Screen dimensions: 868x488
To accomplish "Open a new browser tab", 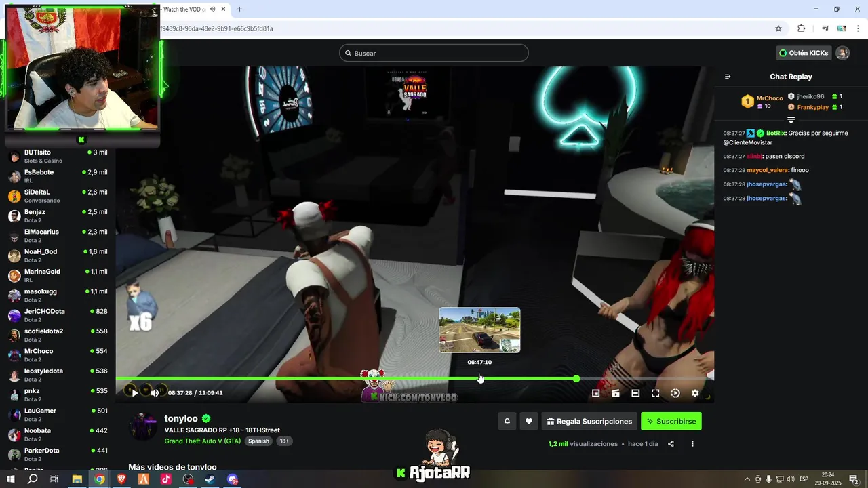I will point(239,9).
